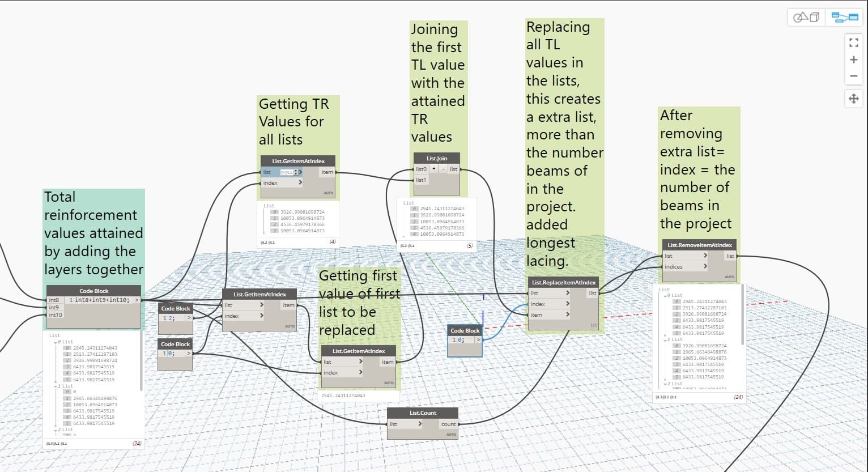Screen dimensions: 868x472
Task: Open the list-level stepper on TR Values node
Action: (295, 172)
